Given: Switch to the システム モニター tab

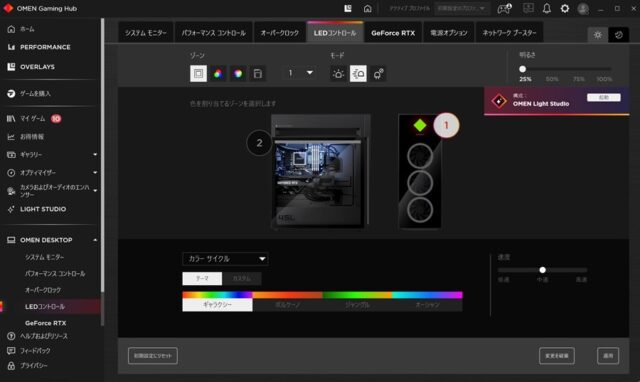Looking at the screenshot, I should [146, 33].
